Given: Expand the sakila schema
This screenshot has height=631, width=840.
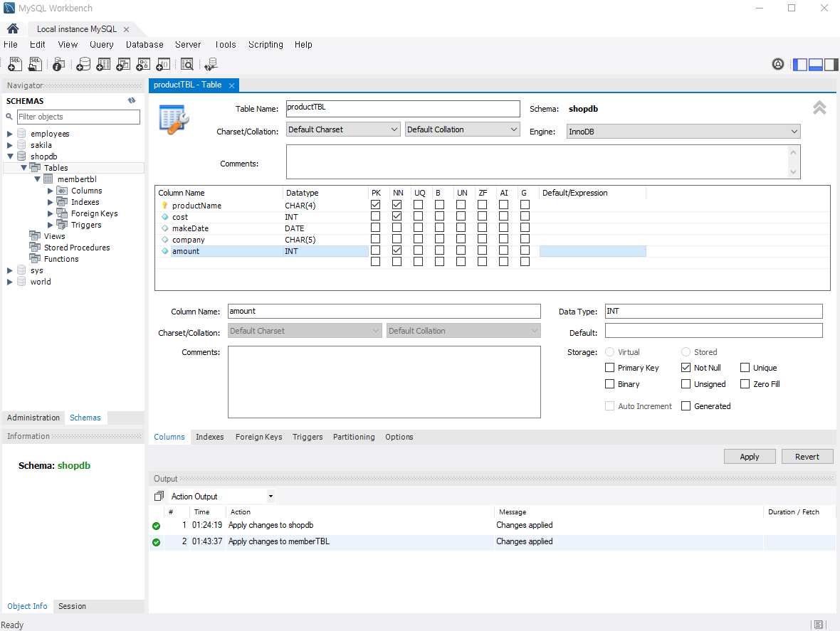Looking at the screenshot, I should pyautogui.click(x=10, y=145).
